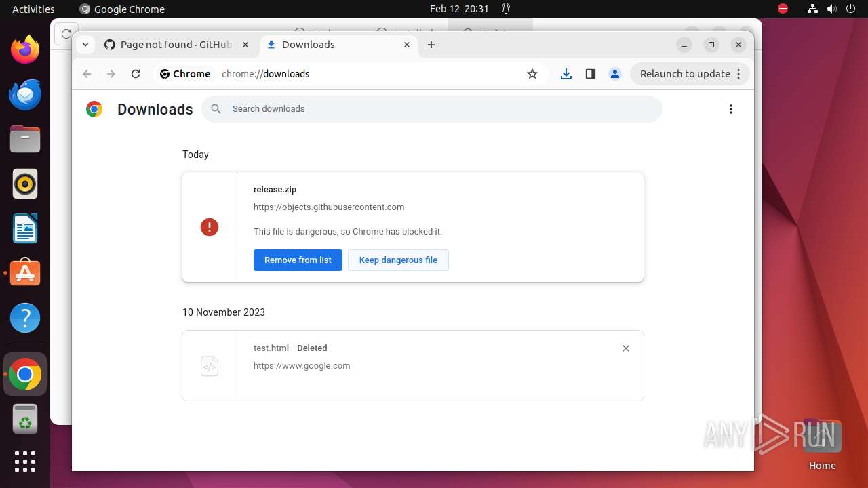Click the red do-not-disturb tray icon
This screenshot has width=868, height=488.
pyautogui.click(x=783, y=9)
